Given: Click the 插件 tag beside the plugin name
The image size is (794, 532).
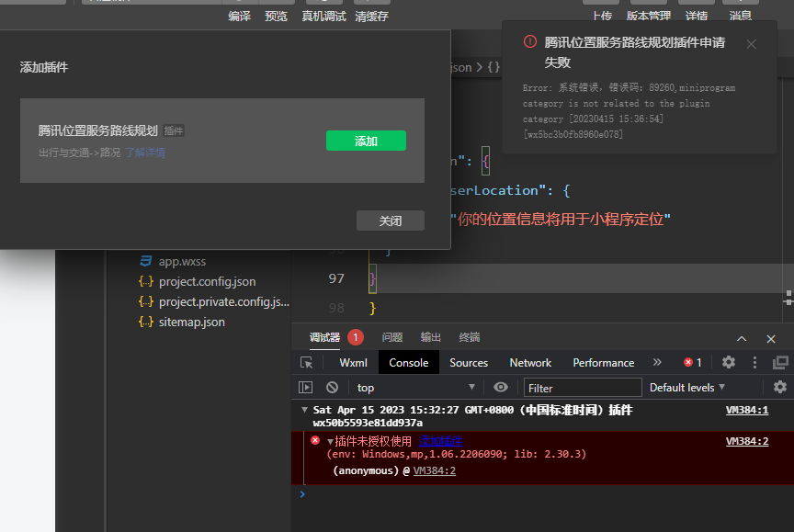Looking at the screenshot, I should click(x=173, y=130).
